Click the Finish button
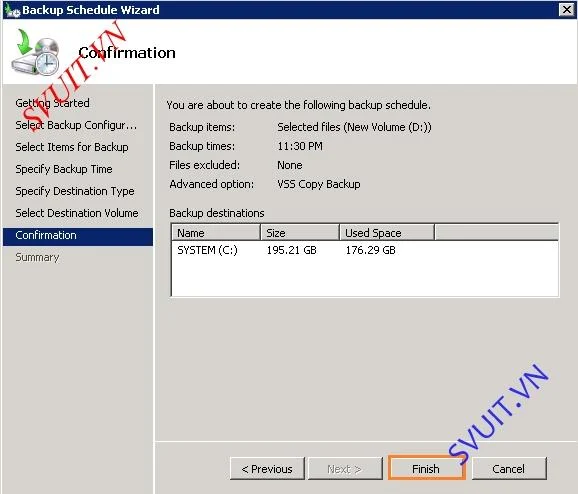The height and width of the screenshot is (494, 578). pos(426,469)
